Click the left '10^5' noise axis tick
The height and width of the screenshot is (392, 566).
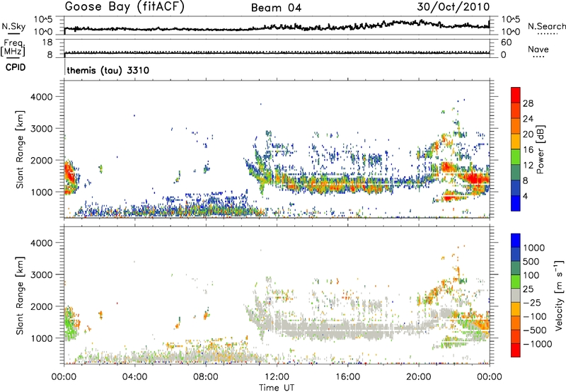point(43,19)
